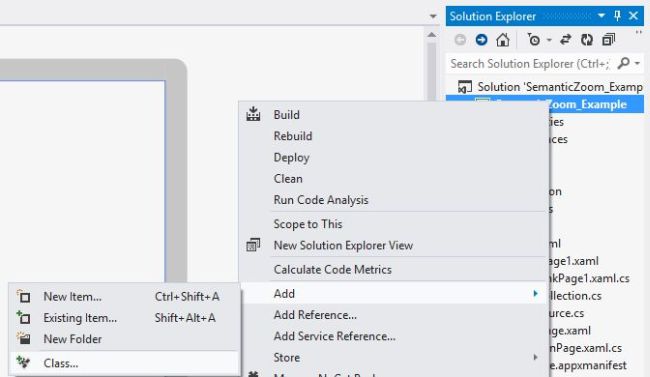This screenshot has height=377, width=650.
Task: Focus the Search Solution Explorer input field
Action: [530, 63]
